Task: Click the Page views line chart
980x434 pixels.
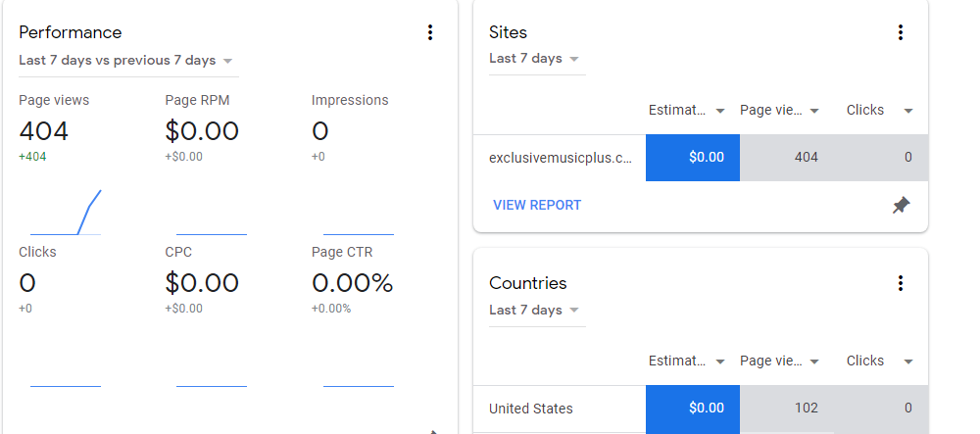Action: pos(66,213)
